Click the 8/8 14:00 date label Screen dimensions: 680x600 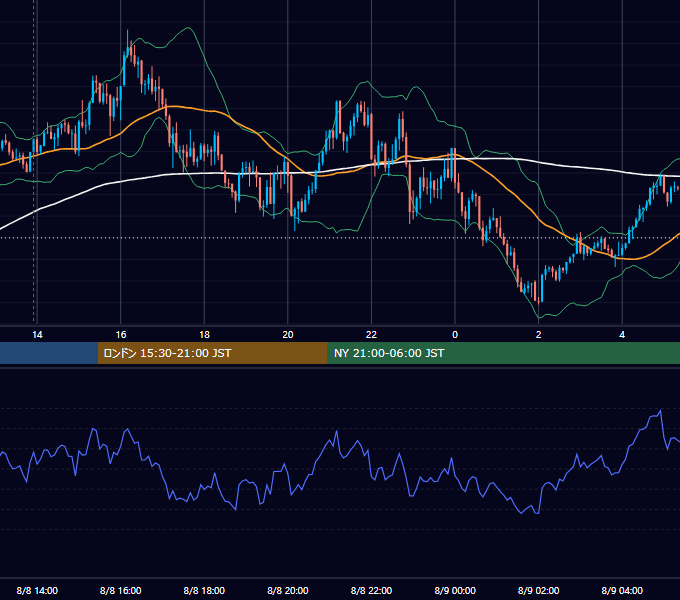[x=37, y=590]
